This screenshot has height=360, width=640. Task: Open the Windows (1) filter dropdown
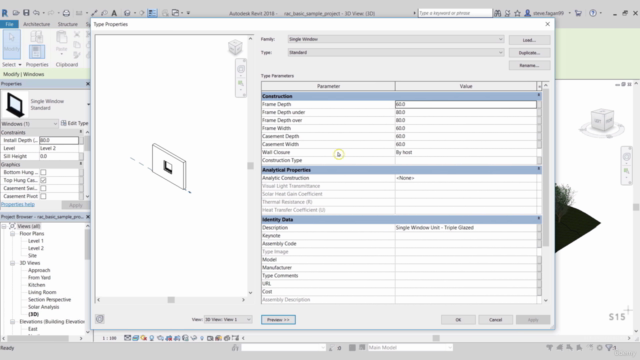click(29, 123)
